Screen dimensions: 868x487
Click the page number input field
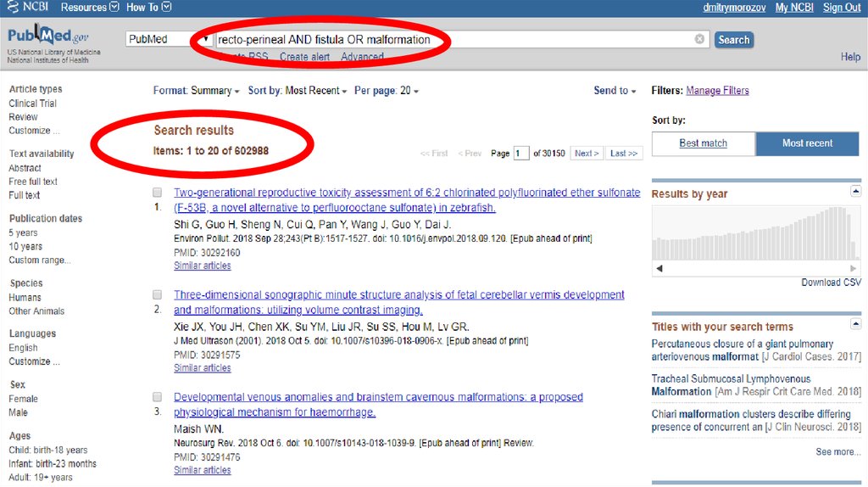521,154
